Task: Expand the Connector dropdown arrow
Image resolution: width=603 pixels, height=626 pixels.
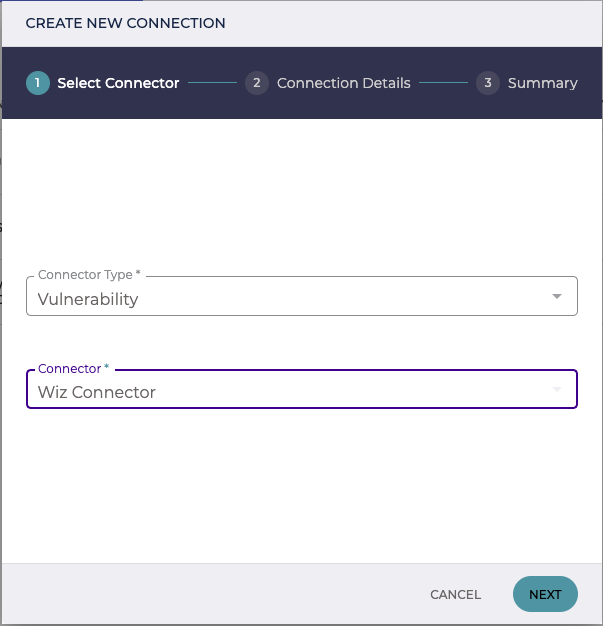Action: [557, 389]
